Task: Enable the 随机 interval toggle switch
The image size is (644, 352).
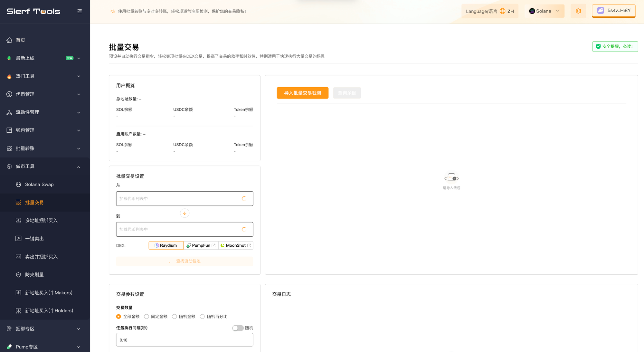Action: 238,328
